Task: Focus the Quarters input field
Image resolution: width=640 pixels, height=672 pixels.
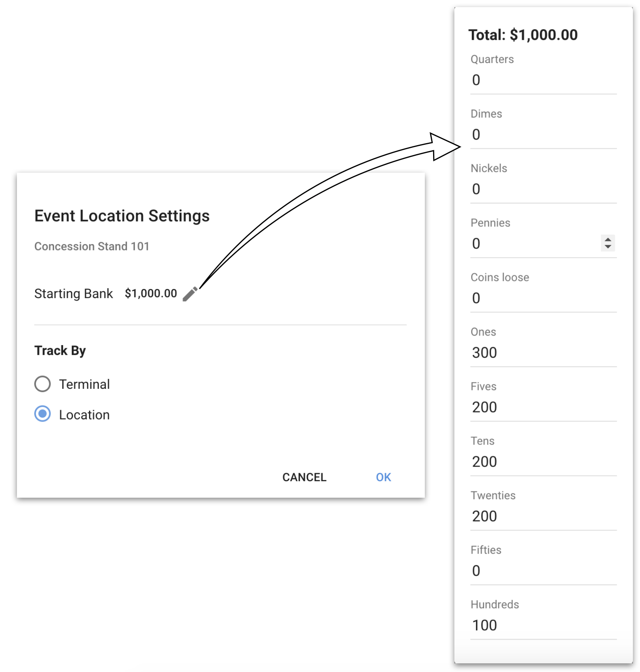Action: click(x=543, y=80)
